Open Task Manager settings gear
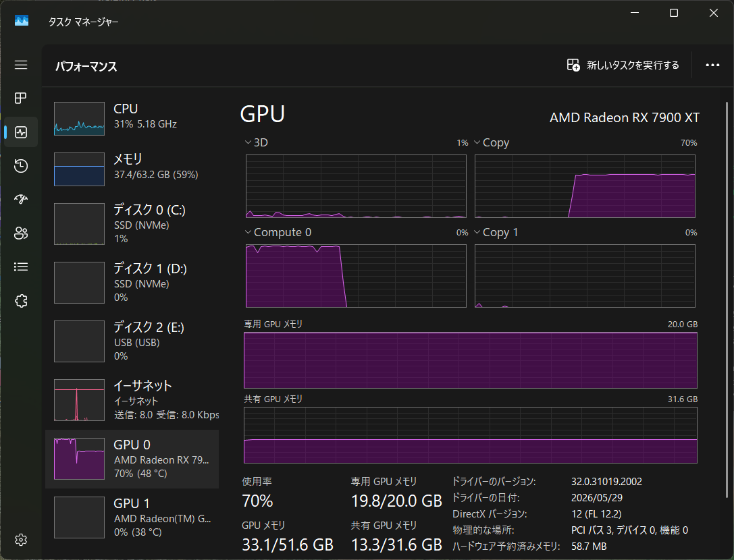The height and width of the screenshot is (560, 734). [21, 540]
